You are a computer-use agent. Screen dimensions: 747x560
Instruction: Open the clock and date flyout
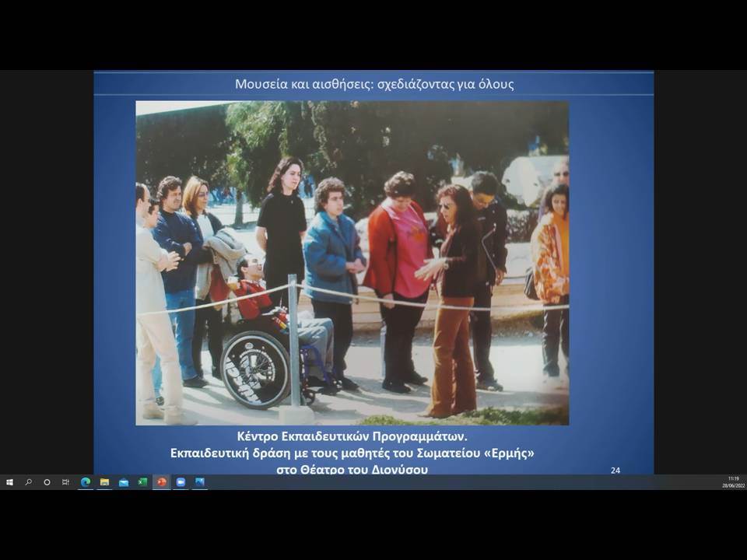click(733, 482)
